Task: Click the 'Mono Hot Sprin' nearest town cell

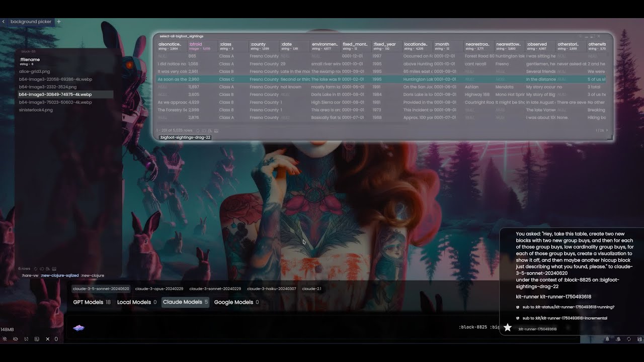Action: click(509, 95)
